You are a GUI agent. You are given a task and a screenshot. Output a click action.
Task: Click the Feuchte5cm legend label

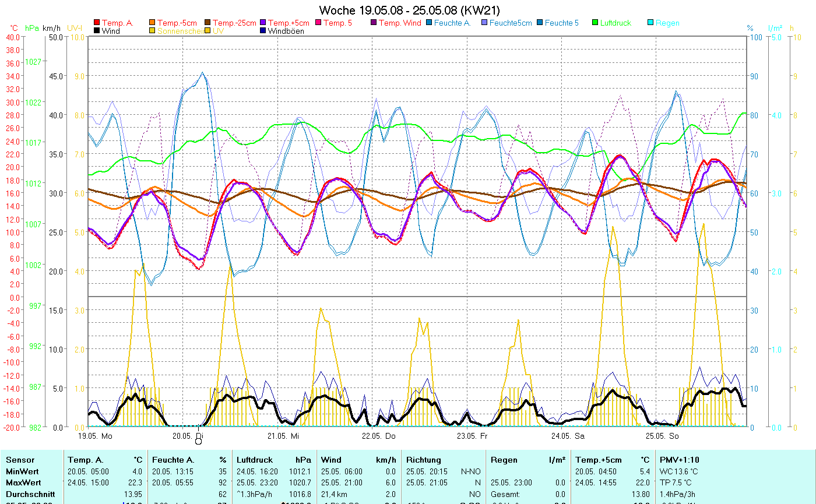pos(511,23)
